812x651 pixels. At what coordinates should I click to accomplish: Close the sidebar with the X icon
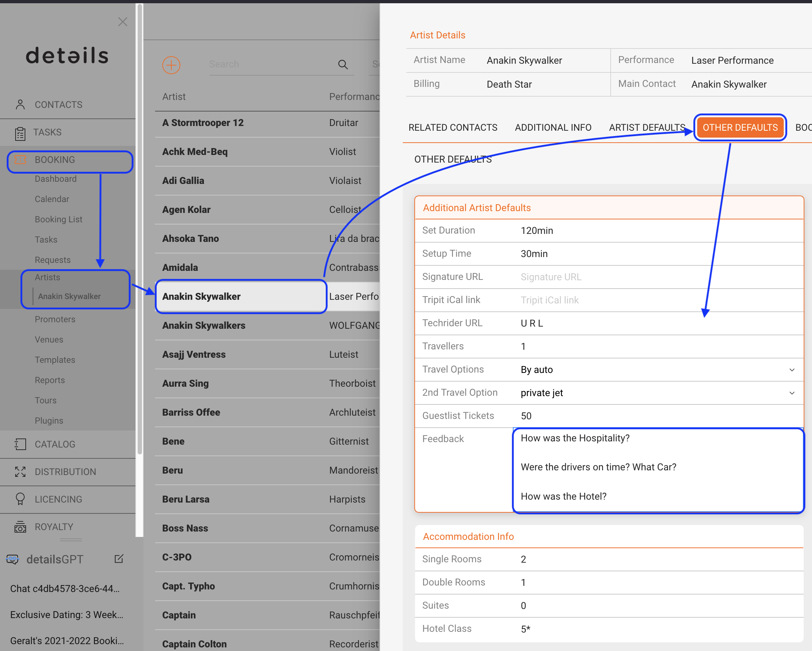[122, 22]
